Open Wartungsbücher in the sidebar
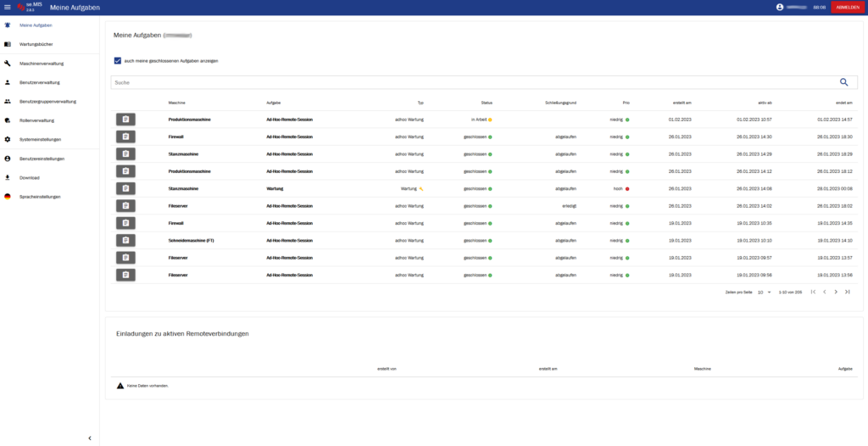Image resolution: width=868 pixels, height=446 pixels. [x=36, y=44]
